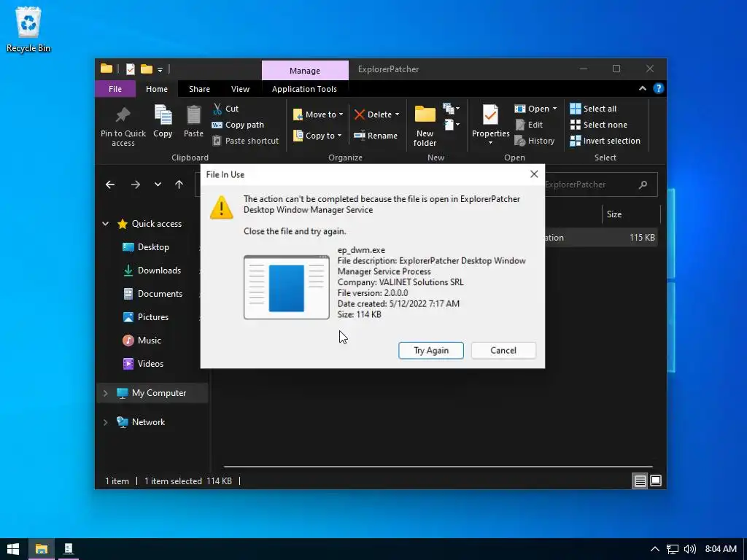Click the Windows Start button
This screenshot has width=747, height=560.
[x=13, y=549]
